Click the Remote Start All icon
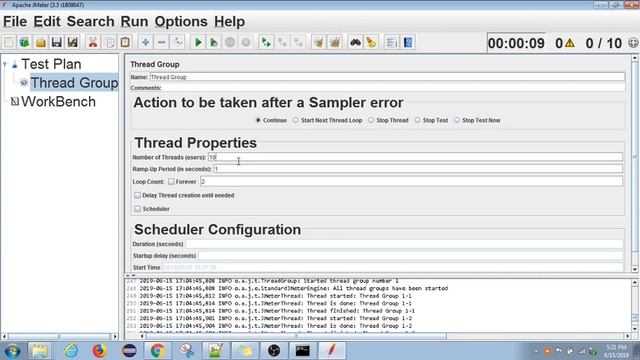Screen dimensions: 640x360 click(x=266, y=42)
